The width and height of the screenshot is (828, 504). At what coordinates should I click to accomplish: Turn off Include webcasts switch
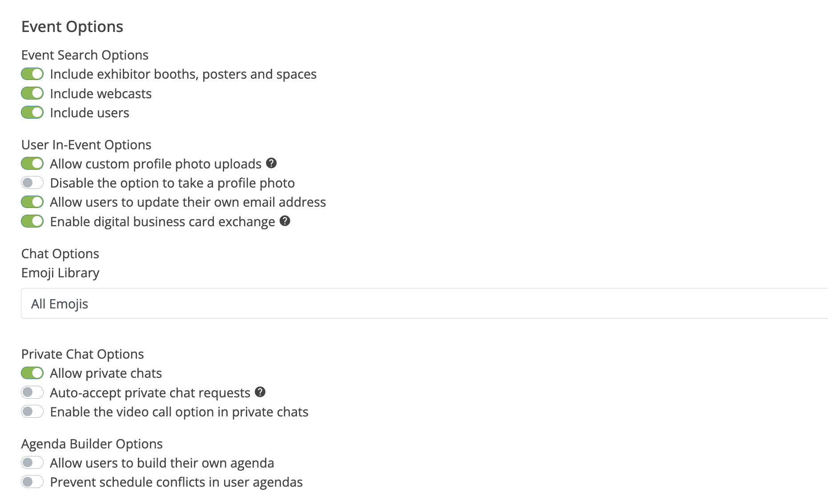32,93
